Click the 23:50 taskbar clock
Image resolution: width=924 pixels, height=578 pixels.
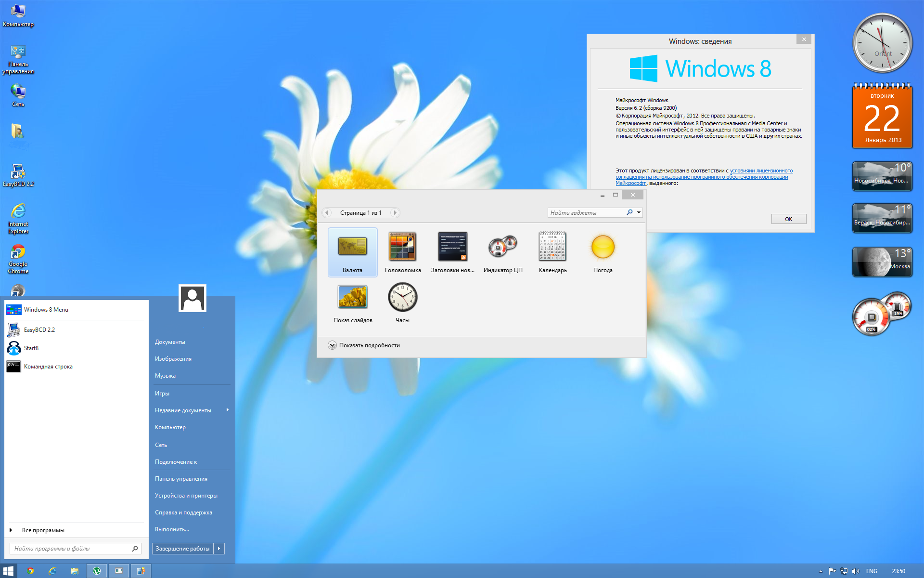coord(898,571)
